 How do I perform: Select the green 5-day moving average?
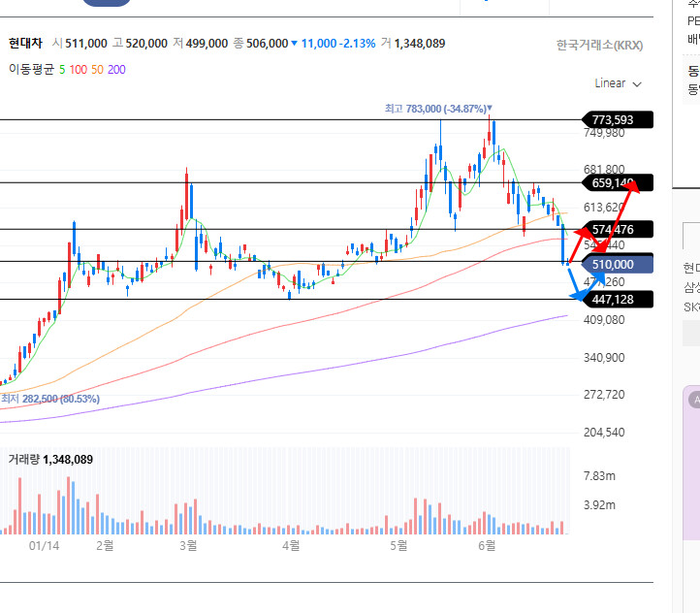62,70
